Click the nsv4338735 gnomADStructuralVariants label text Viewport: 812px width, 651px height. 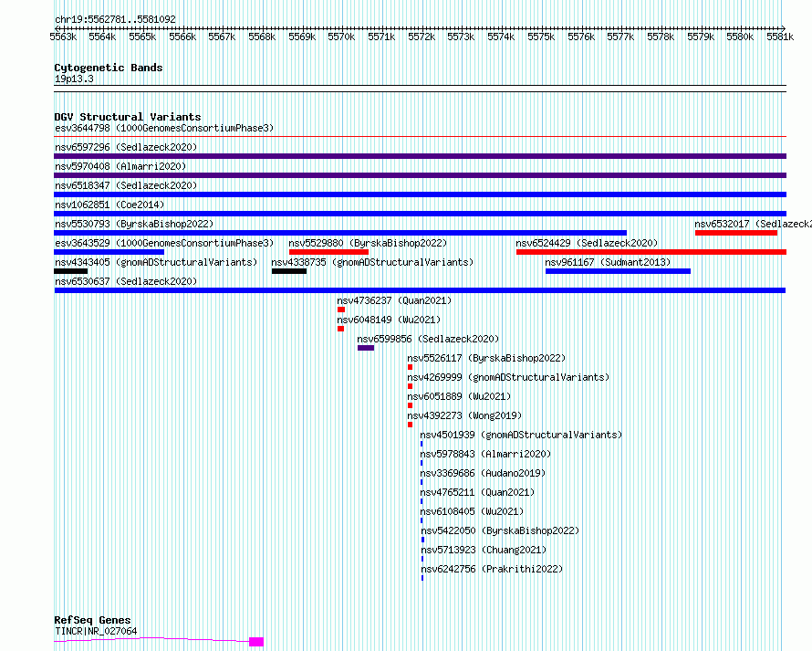(x=372, y=262)
